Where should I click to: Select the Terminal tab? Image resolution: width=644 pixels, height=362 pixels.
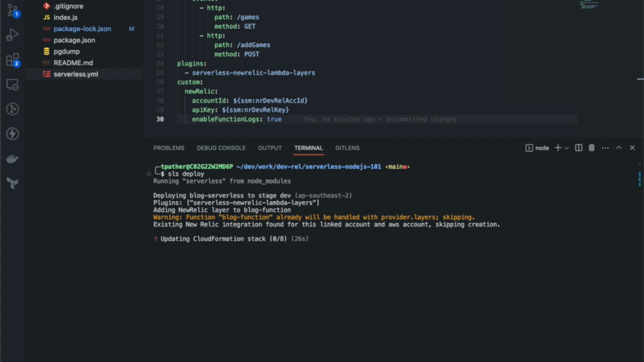(309, 148)
